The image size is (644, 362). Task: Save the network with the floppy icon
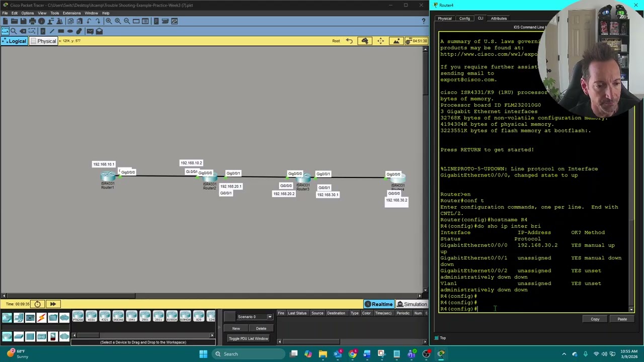[23, 21]
